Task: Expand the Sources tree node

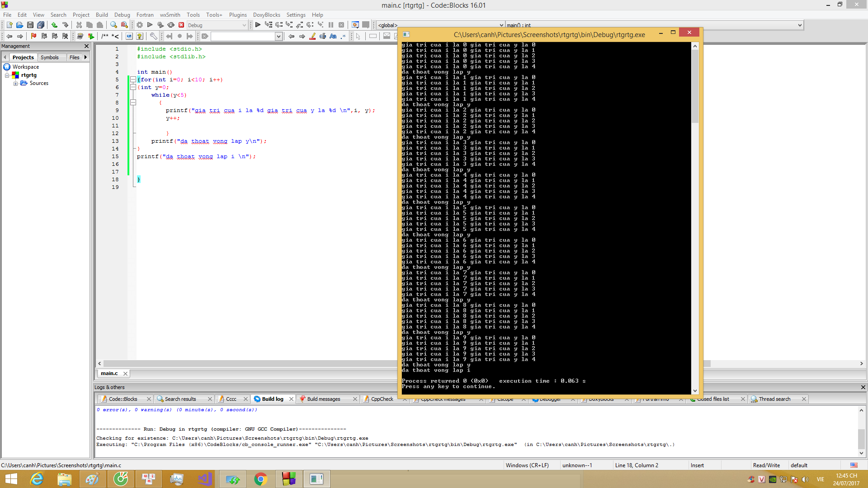Action: pyautogui.click(x=15, y=84)
